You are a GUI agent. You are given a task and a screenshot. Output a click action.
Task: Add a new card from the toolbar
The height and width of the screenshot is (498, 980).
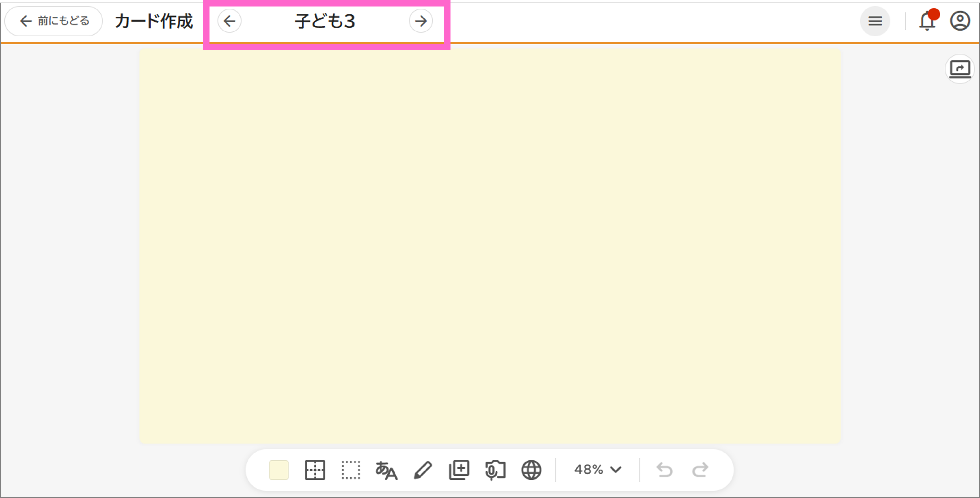[x=459, y=470]
